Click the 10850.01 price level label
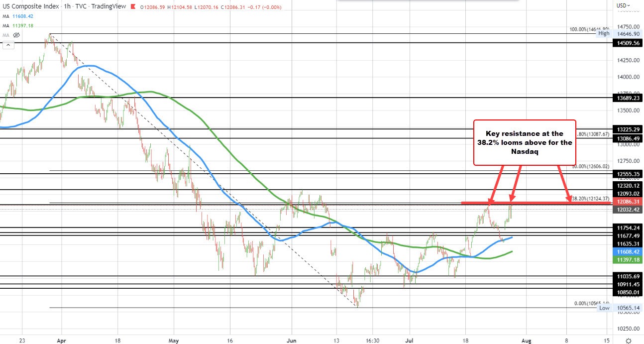 (x=628, y=292)
